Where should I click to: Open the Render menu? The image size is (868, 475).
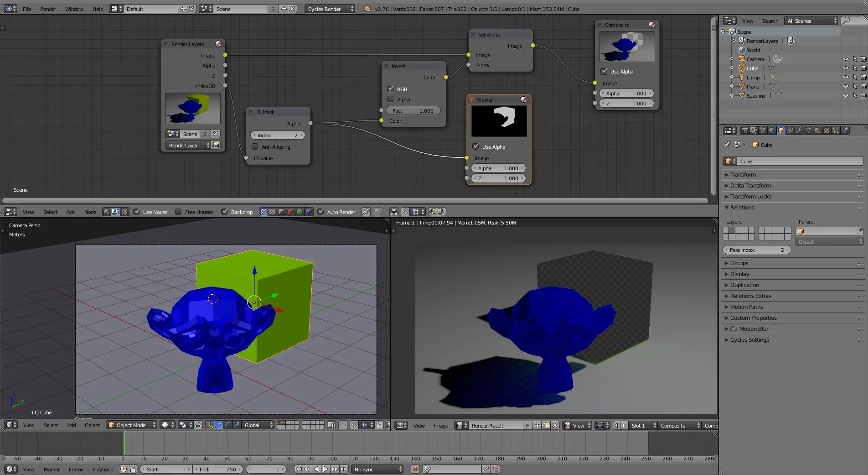click(x=48, y=9)
